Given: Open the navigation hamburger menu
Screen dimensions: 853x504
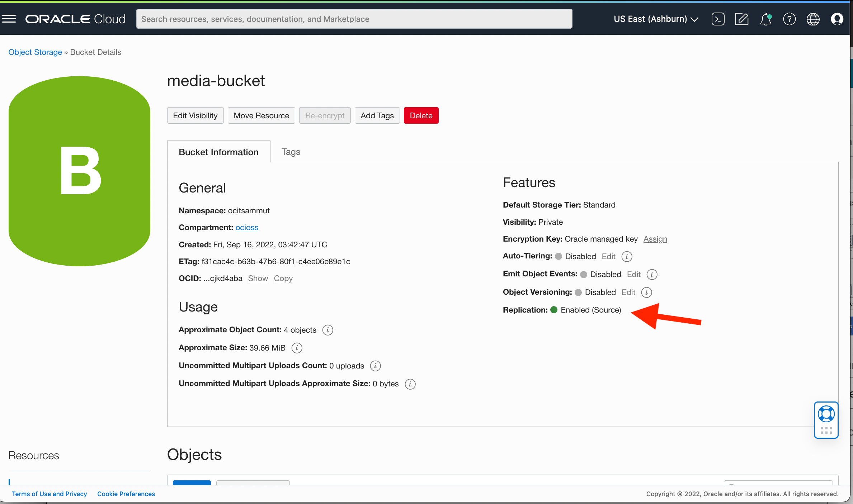Looking at the screenshot, I should [9, 19].
